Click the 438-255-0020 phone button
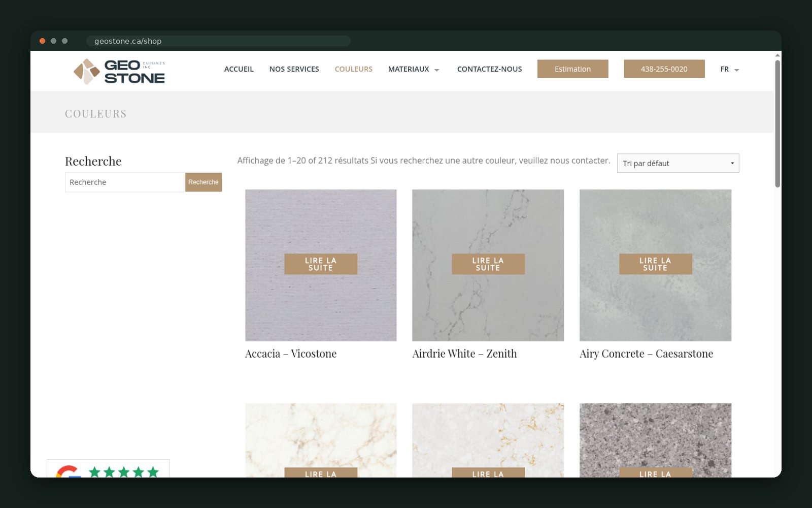 (664, 69)
